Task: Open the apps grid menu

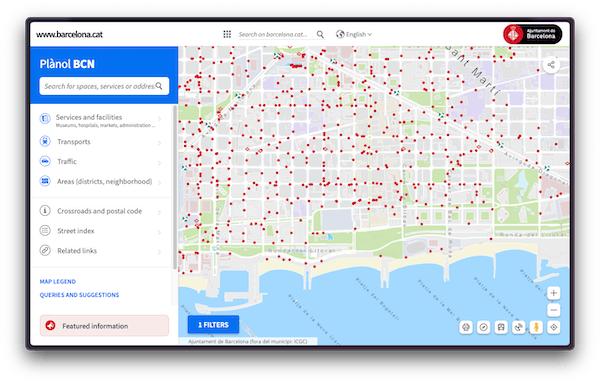Action: click(227, 34)
